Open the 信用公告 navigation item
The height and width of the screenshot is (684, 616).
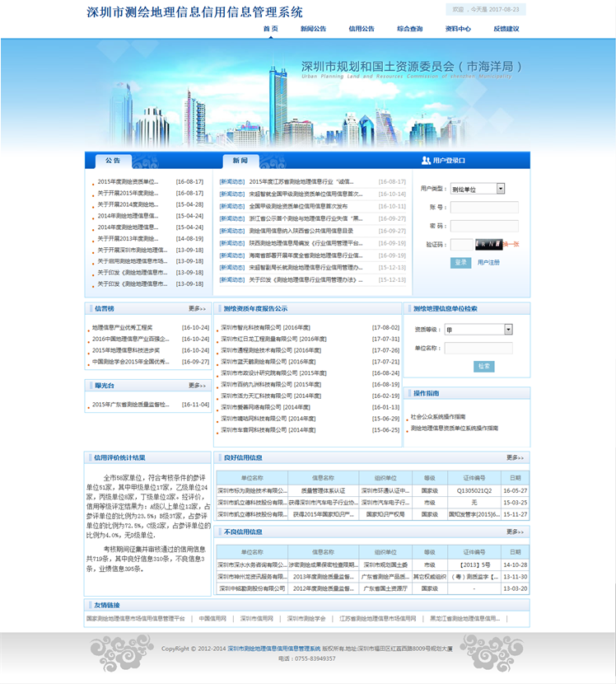coord(362,29)
